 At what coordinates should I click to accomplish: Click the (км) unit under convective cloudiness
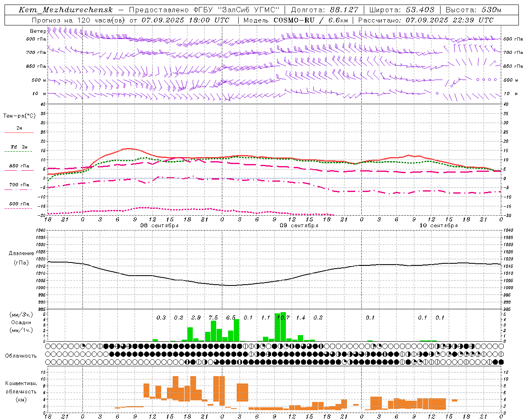(x=21, y=399)
